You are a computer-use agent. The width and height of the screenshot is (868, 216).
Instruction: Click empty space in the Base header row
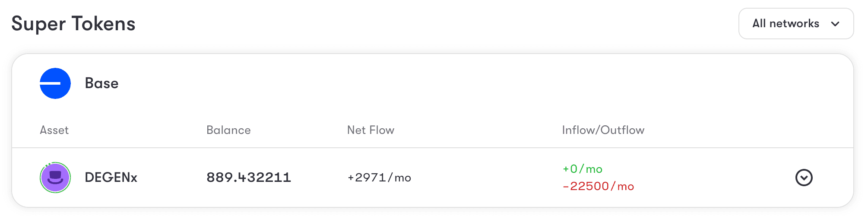(475, 83)
